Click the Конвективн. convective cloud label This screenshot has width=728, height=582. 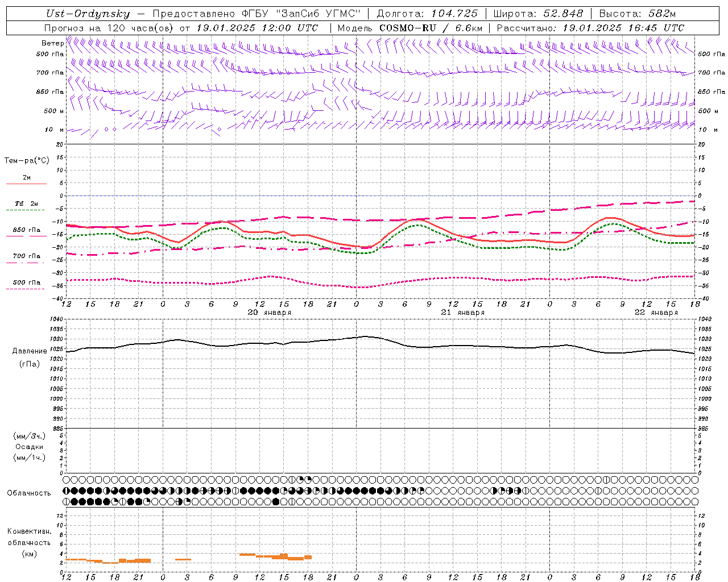coord(30,531)
